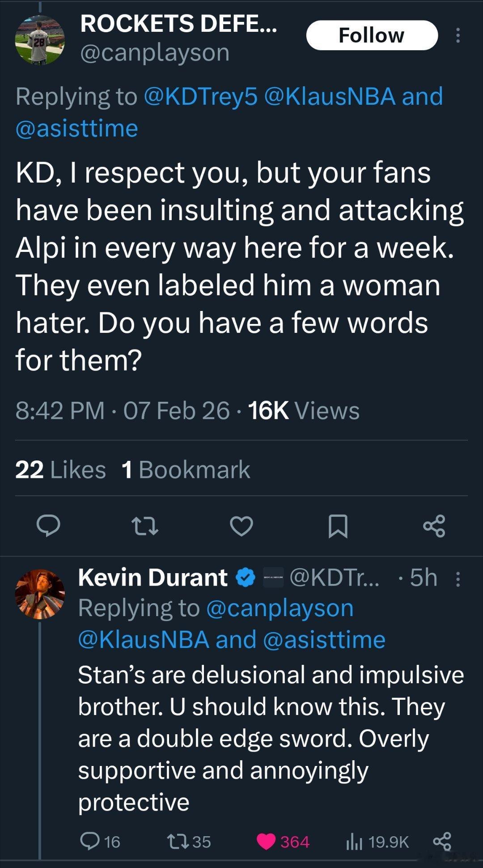Viewport: 483px width, 868px height.
Task: Click Kevin Durant's verified badge
Action: click(x=245, y=578)
